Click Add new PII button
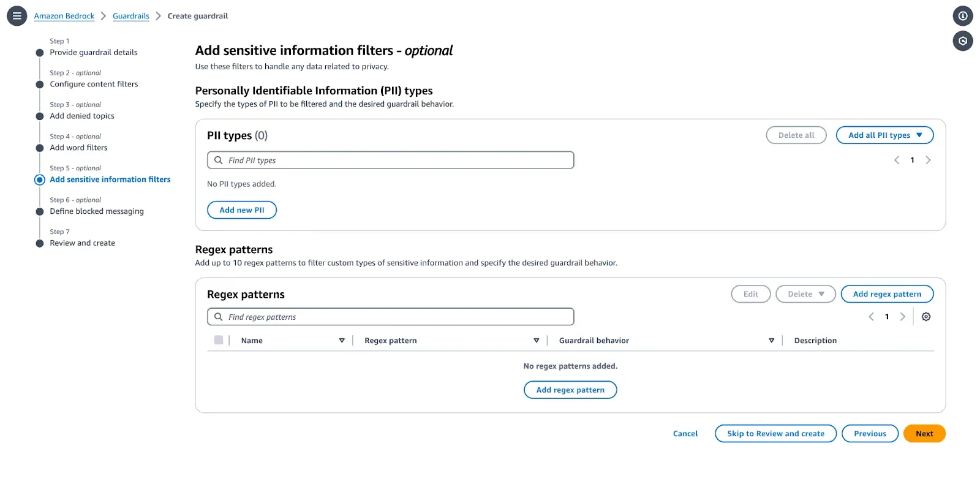 point(242,210)
